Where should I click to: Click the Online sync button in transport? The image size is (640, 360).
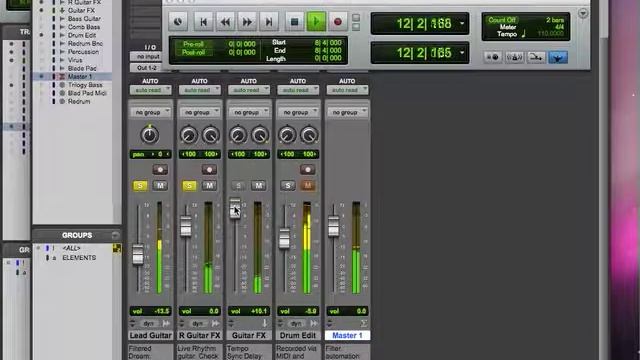(178, 22)
